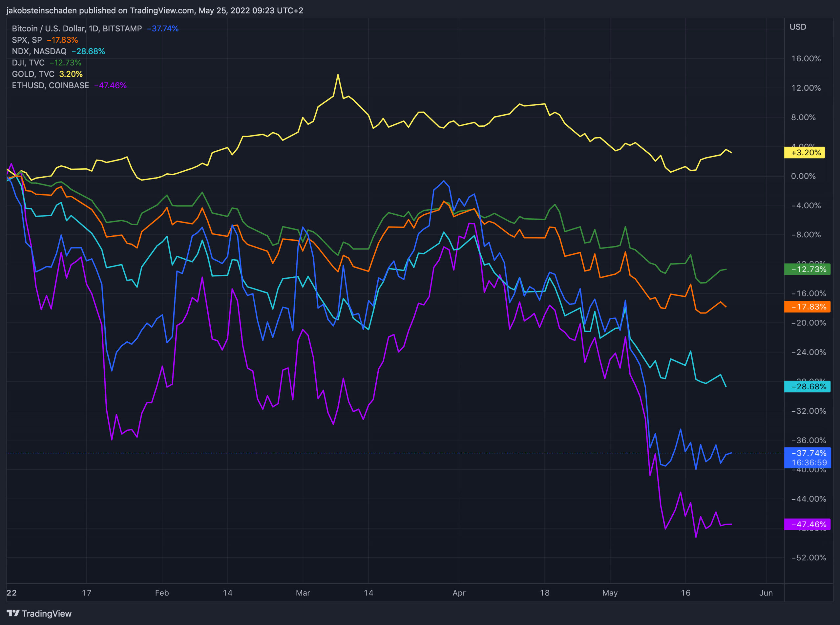Click the −20.00% axis tick label
This screenshot has width=840, height=625.
pyautogui.click(x=808, y=323)
